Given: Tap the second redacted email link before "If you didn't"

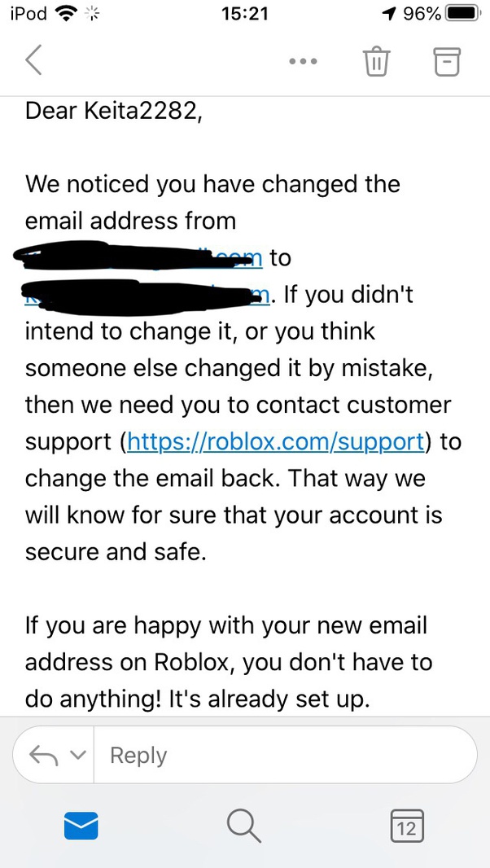Looking at the screenshot, I should pos(147,296).
